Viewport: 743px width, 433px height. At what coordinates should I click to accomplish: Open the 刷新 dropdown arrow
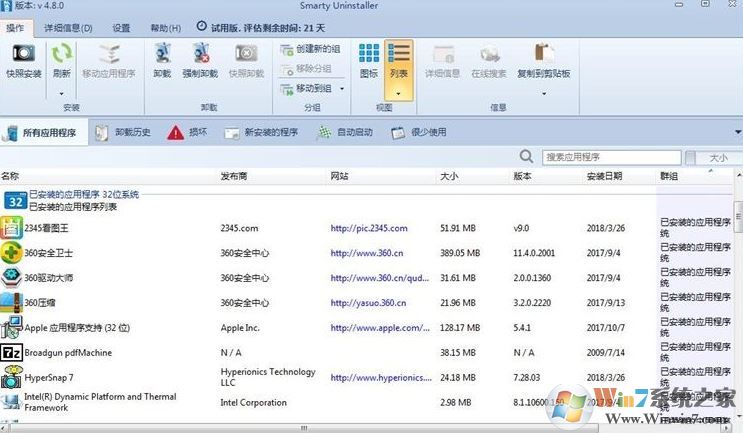(x=62, y=94)
